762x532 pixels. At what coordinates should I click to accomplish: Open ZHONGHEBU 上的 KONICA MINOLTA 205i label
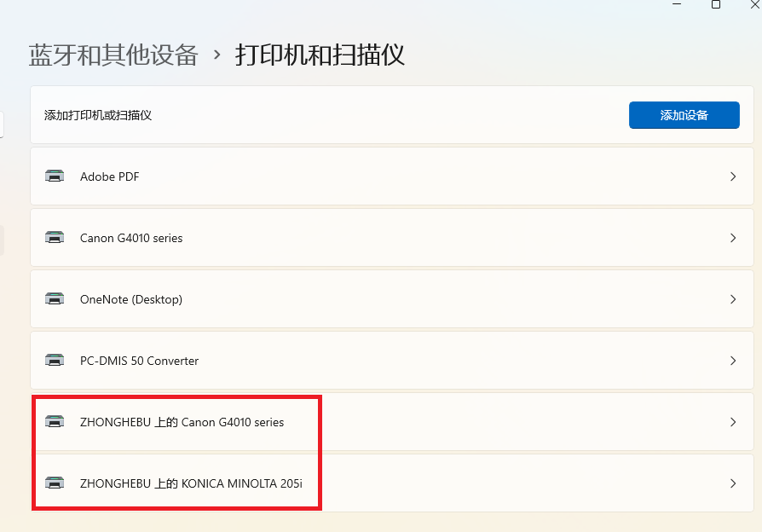tap(191, 483)
